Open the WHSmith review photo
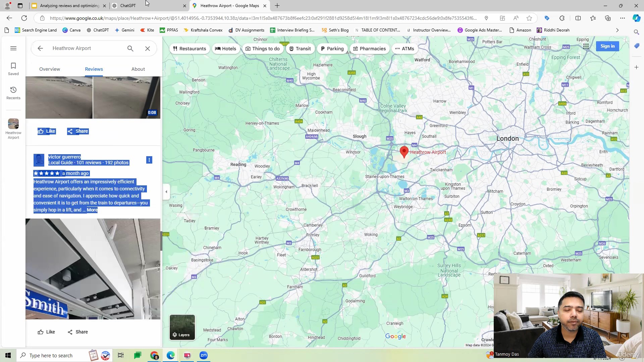 tap(93, 269)
